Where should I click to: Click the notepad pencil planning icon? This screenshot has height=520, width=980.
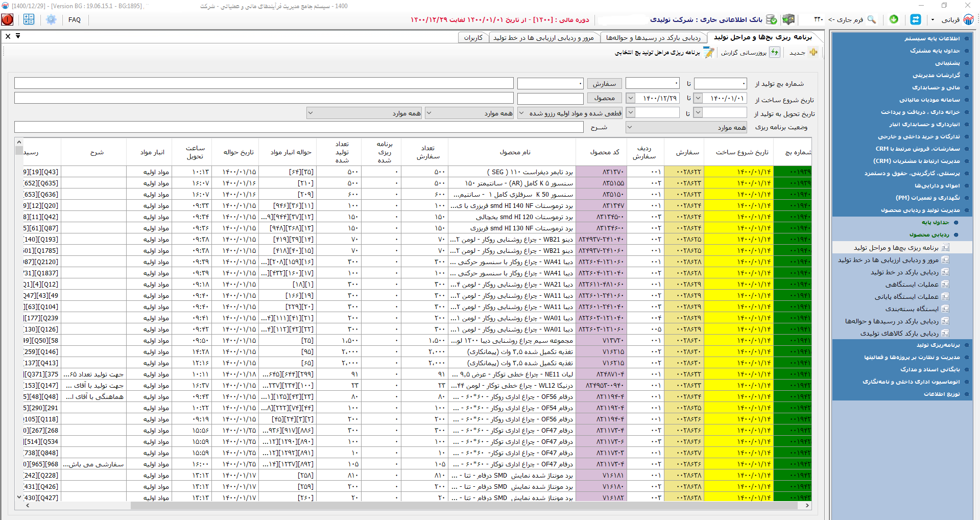point(709,52)
